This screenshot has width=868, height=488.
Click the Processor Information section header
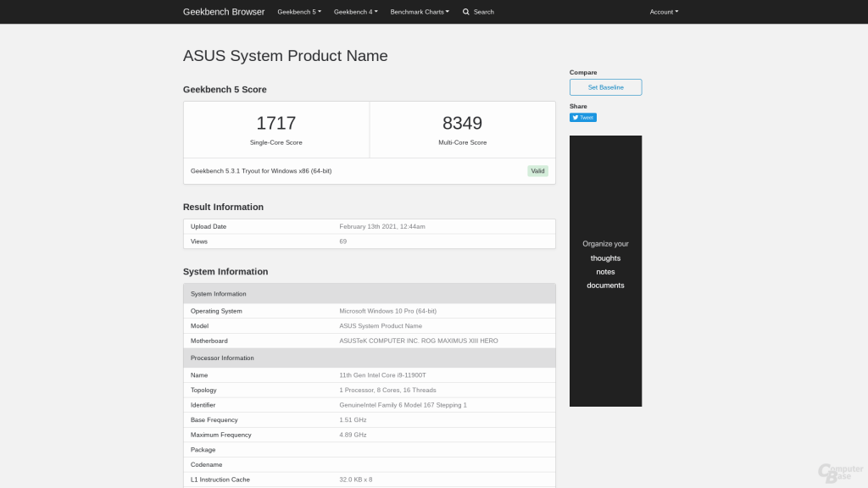[x=370, y=358]
